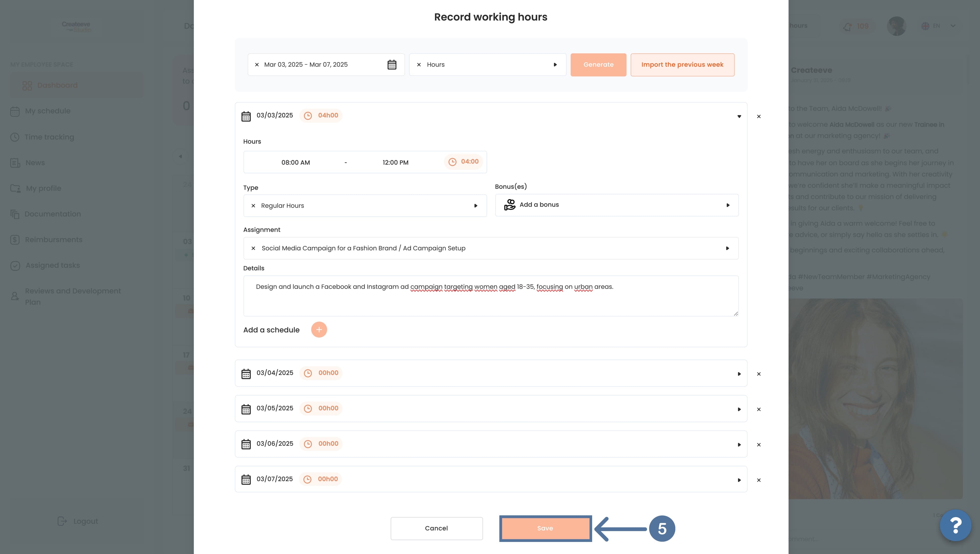Viewport: 980px width, 554px height.
Task: Open Reimbursments in the sidebar
Action: pyautogui.click(x=47, y=240)
